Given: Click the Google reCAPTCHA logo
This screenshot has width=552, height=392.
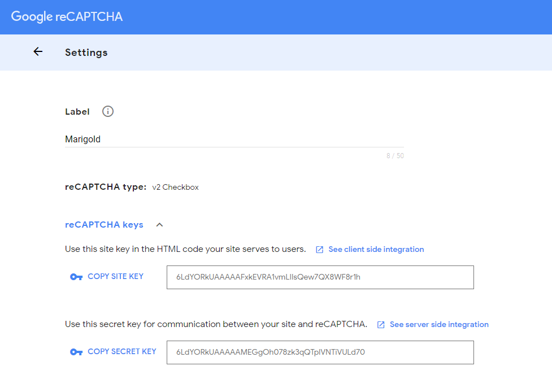Looking at the screenshot, I should point(67,16).
